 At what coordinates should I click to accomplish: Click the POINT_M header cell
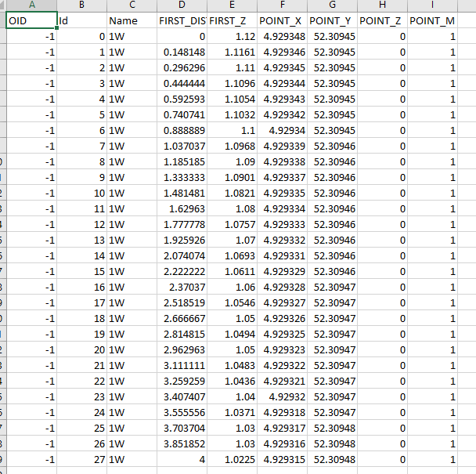[433, 20]
